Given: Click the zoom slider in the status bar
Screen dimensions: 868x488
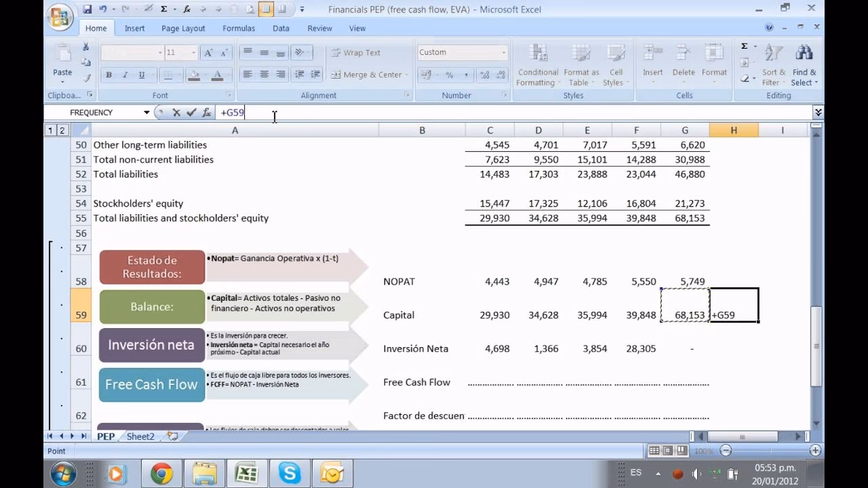Looking at the screenshot, I should pyautogui.click(x=770, y=451).
